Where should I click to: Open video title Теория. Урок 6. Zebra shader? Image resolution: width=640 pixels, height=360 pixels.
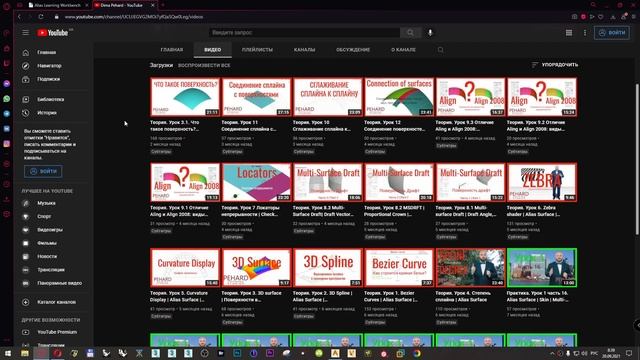coord(534,211)
